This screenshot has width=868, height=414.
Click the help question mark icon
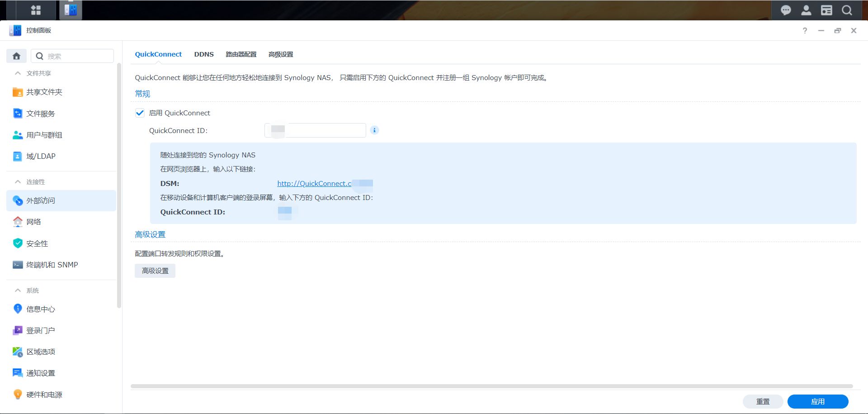click(x=805, y=30)
